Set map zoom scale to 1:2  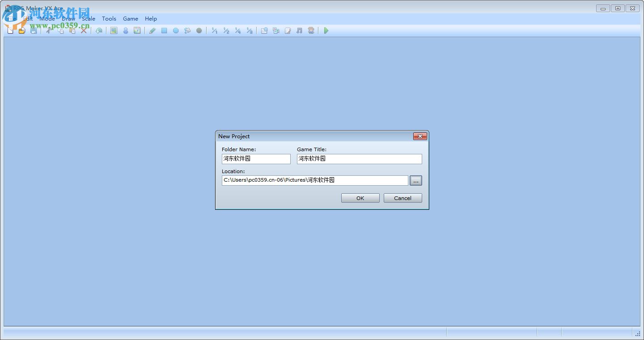pyautogui.click(x=226, y=30)
